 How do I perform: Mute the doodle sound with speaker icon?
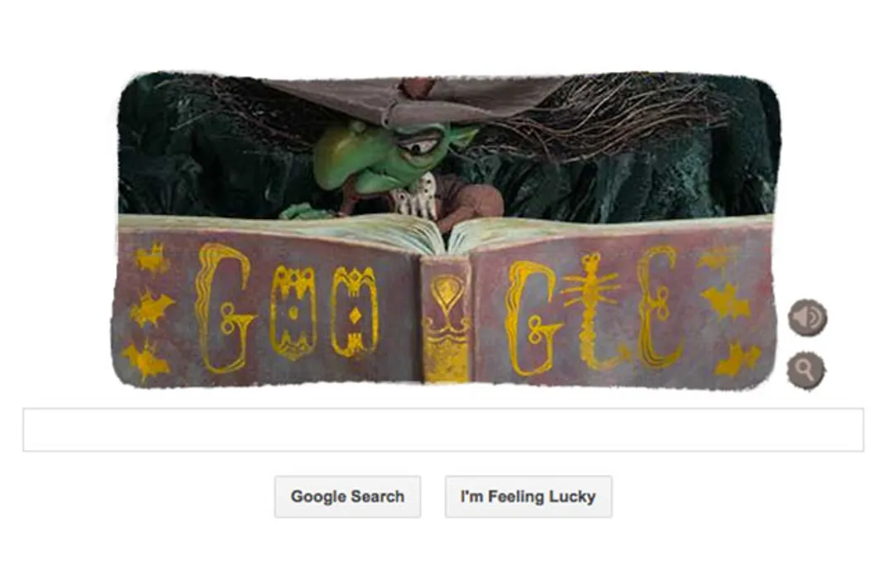(x=807, y=318)
